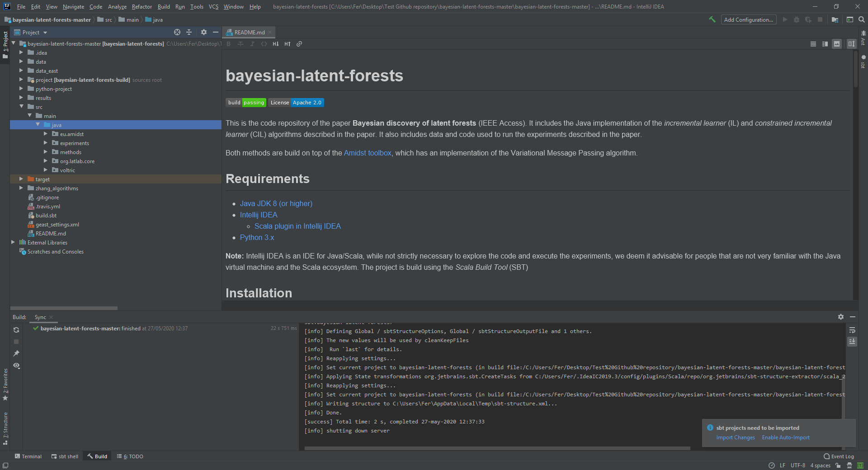This screenshot has width=868, height=470.
Task: Open Java JDK 8 link
Action: point(276,204)
